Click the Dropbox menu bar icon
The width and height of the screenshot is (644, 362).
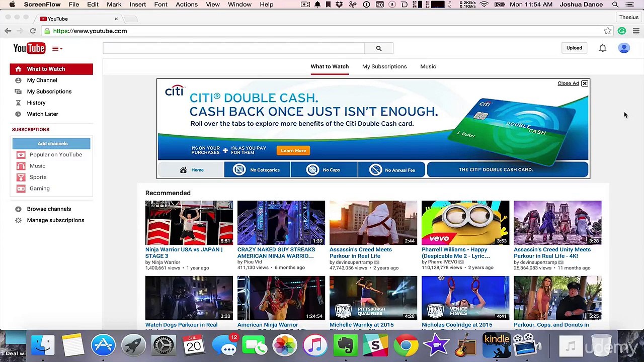[x=340, y=5]
